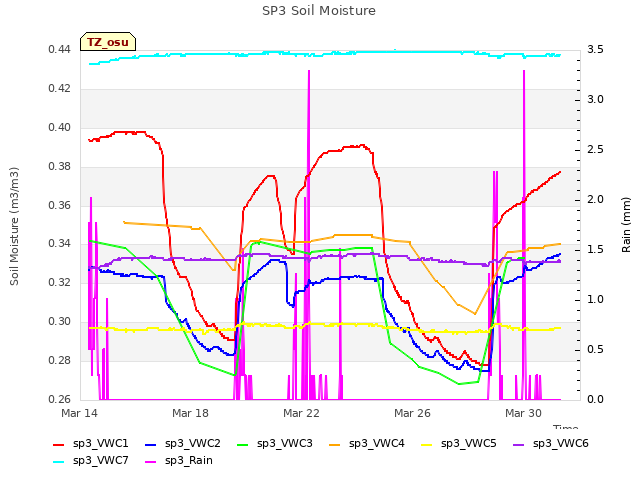Click the orange sp3_VWC4 legend swatch

[335, 445]
